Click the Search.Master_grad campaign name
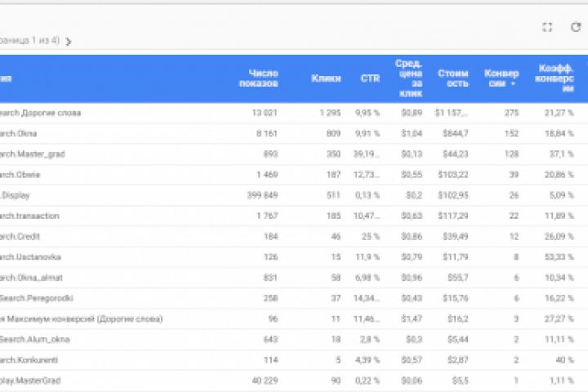 (x=31, y=154)
